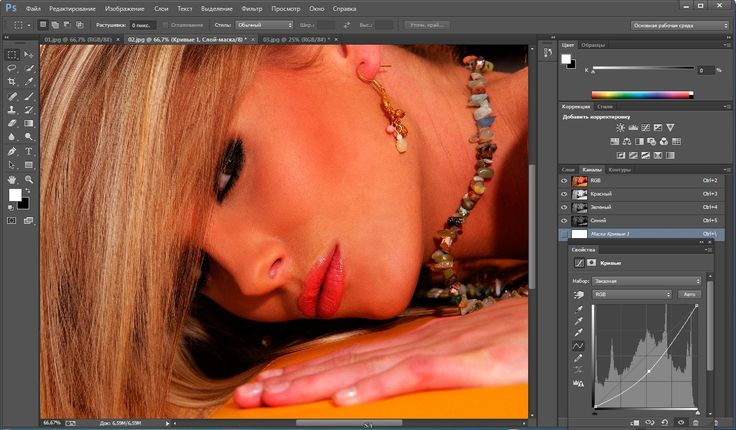Click the Brightness/Contrast sun adjustment icon
The width and height of the screenshot is (736, 430).
[x=620, y=128]
